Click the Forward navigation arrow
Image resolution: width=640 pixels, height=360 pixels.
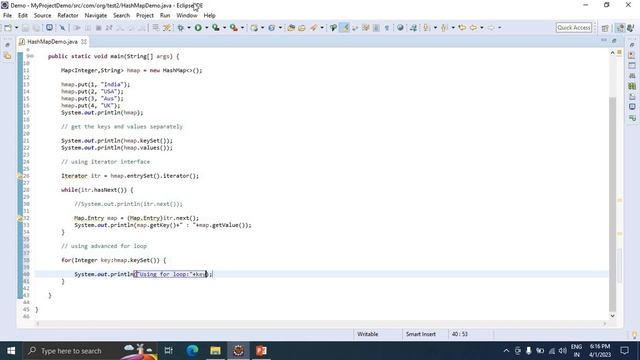coord(491,28)
